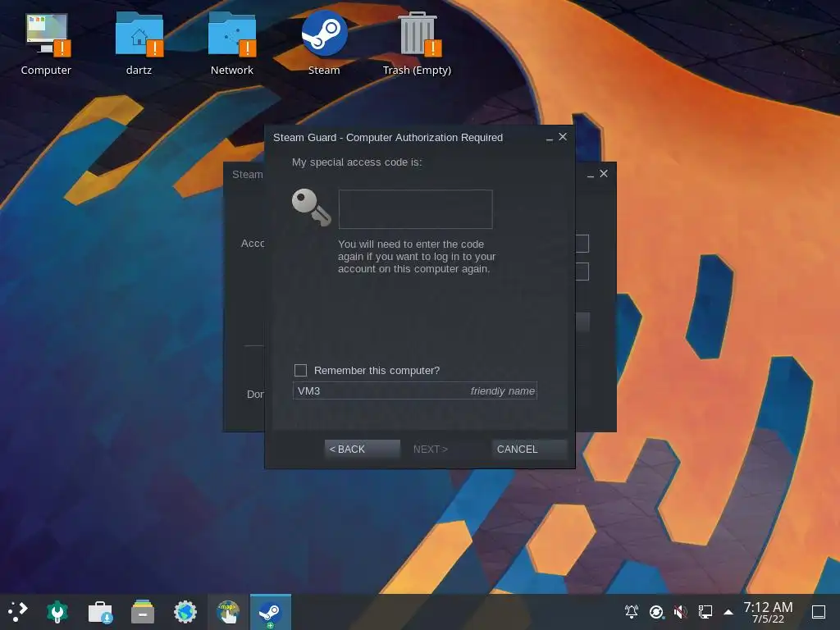Screen dimensions: 840x630
Task: Open the Trash (Empty) desktop icon
Action: 417,44
